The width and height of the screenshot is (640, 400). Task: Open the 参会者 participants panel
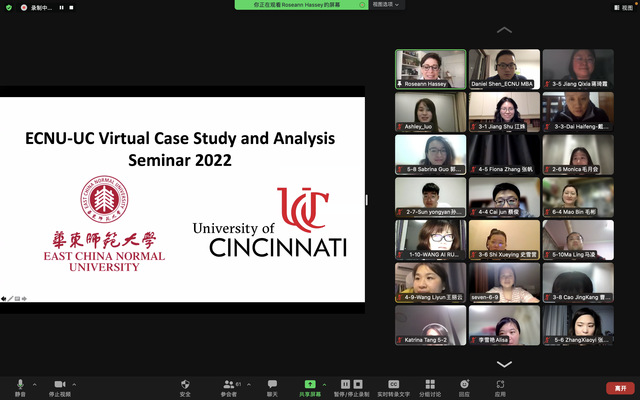coord(230,388)
